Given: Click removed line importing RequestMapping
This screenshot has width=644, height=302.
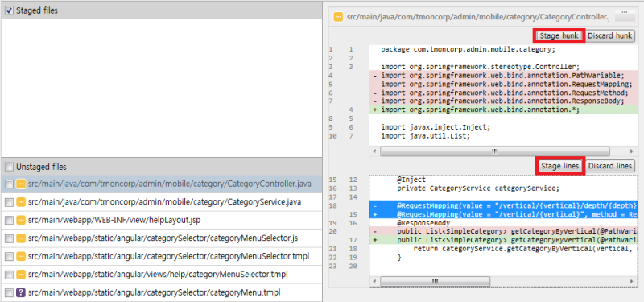Looking at the screenshot, I should (x=503, y=84).
